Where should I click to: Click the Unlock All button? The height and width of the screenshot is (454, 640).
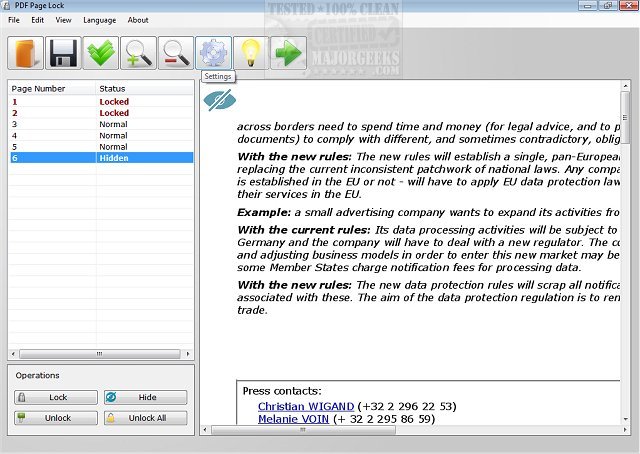[146, 418]
